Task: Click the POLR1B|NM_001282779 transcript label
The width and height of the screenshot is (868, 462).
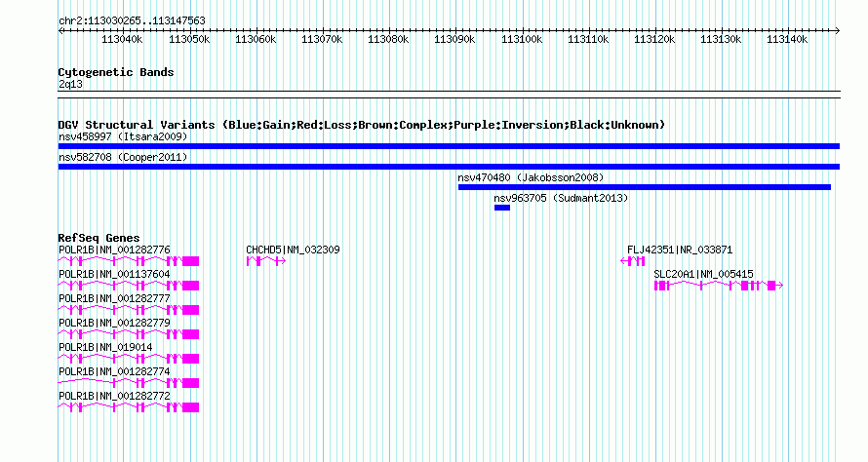Action: coord(114,323)
